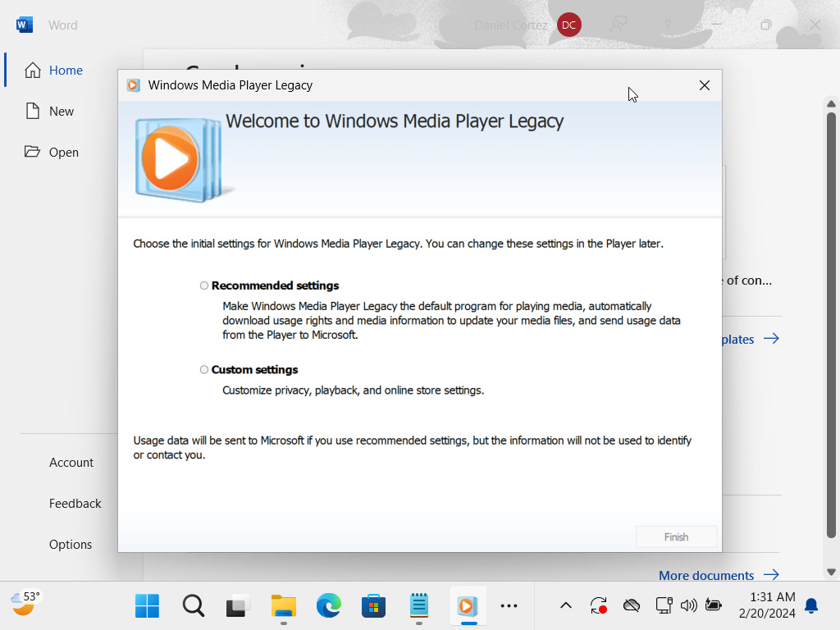
Task: Select Open in Word sidebar
Action: (64, 152)
